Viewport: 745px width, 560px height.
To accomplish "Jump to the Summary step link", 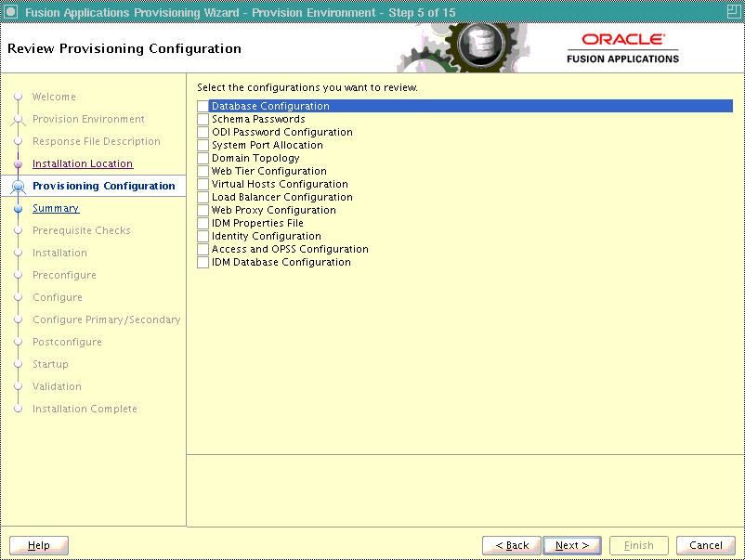I will pyautogui.click(x=56, y=208).
